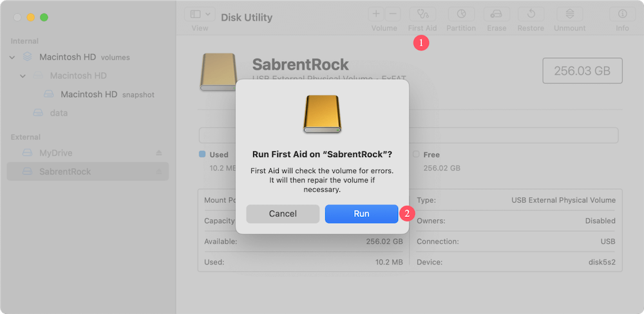Click the data volume disk icon
This screenshot has height=314, width=644.
coord(38,113)
